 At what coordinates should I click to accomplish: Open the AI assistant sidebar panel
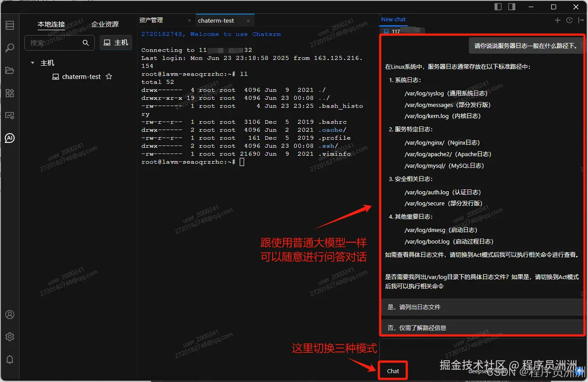pyautogui.click(x=10, y=138)
